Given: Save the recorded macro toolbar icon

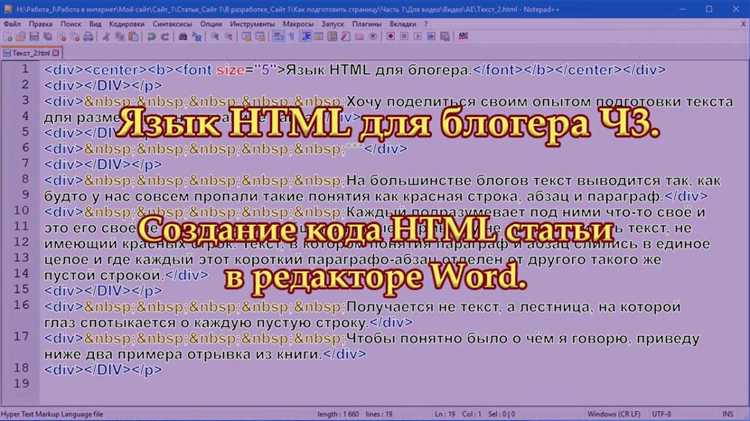Looking at the screenshot, I should [445, 36].
